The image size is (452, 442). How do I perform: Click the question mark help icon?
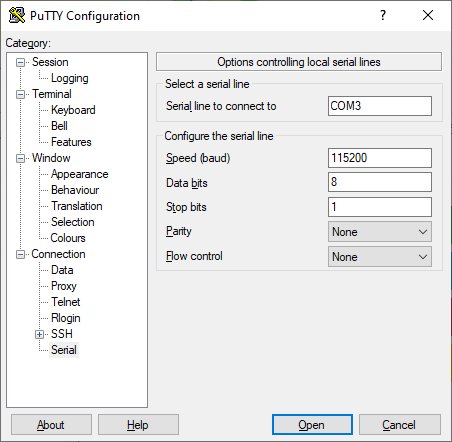[x=383, y=15]
